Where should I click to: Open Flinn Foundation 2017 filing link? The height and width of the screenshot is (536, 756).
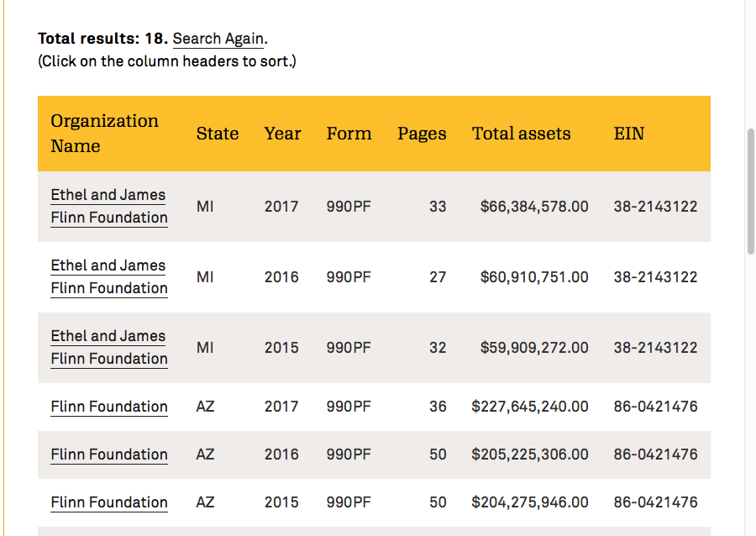point(109,407)
